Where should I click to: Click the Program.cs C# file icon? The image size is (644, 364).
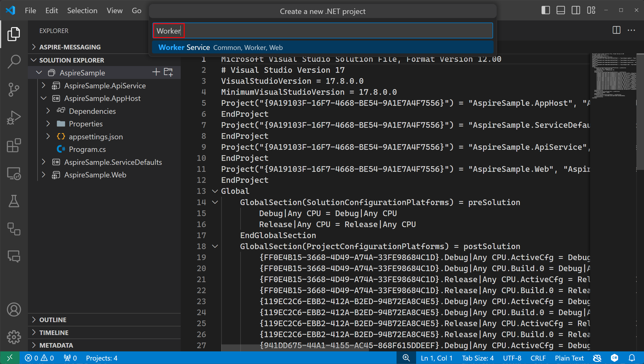point(61,149)
